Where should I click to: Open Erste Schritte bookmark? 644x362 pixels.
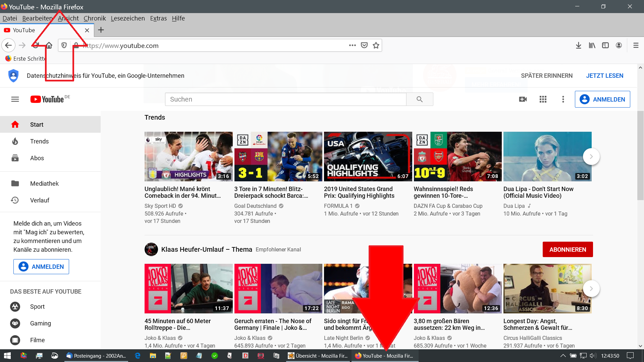pos(25,59)
